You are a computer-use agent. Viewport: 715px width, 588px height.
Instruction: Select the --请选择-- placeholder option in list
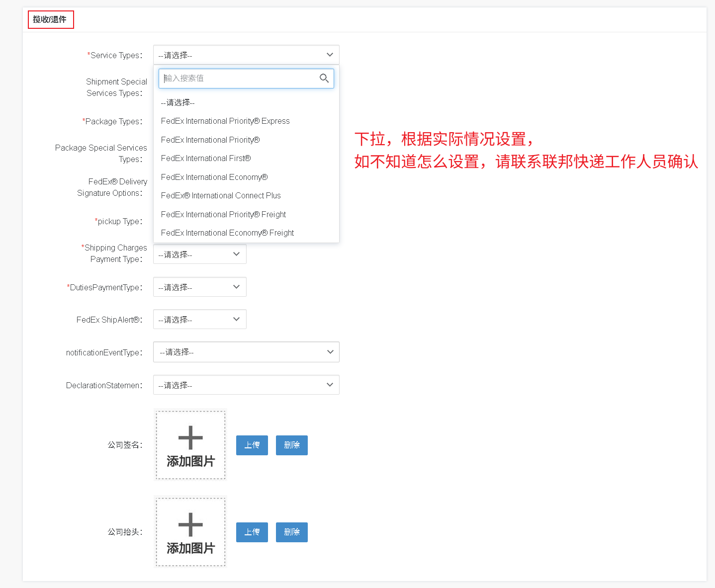[x=246, y=102]
